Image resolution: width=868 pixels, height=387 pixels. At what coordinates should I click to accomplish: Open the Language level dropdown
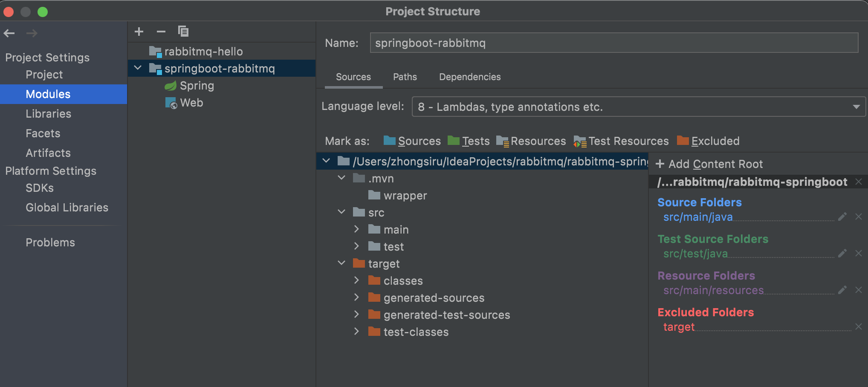pyautogui.click(x=638, y=107)
